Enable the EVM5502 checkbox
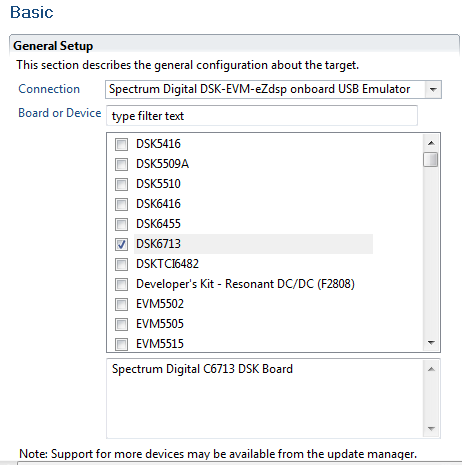This screenshot has width=462, height=465. (121, 304)
